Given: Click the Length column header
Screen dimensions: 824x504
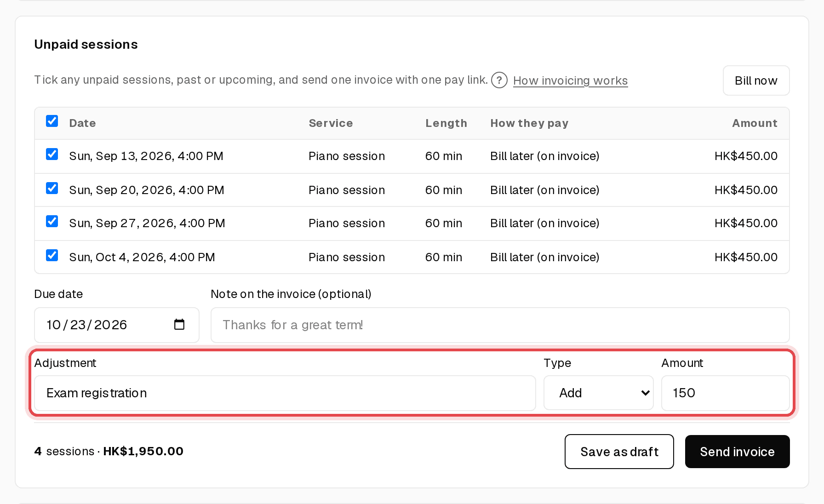Looking at the screenshot, I should 446,123.
